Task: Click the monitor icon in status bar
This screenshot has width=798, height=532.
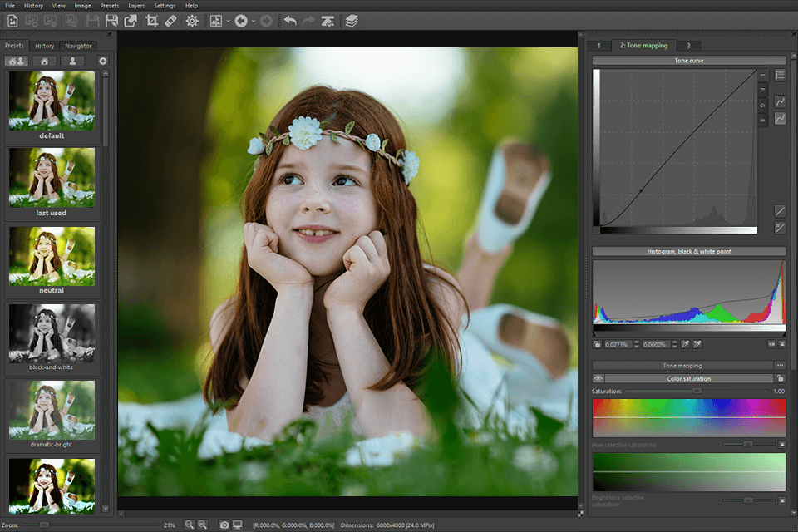Action: pos(238,525)
